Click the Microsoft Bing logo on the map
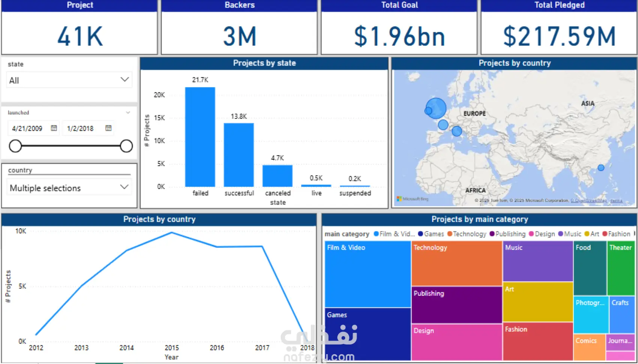The height and width of the screenshot is (364, 638). [412, 199]
